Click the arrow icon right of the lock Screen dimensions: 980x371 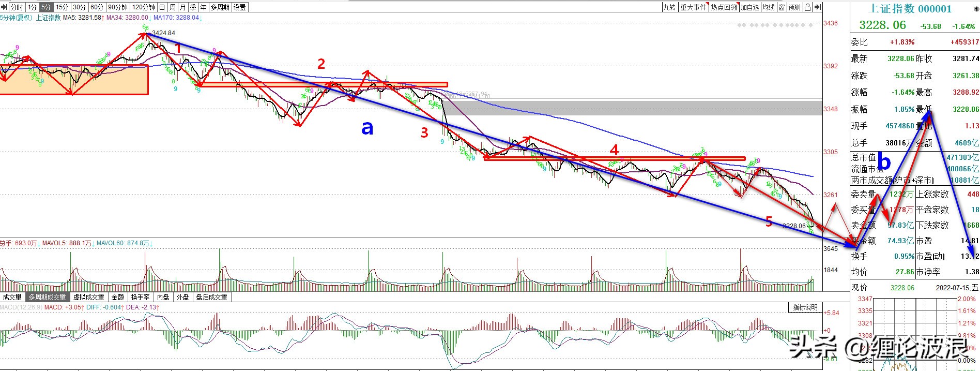point(817,7)
